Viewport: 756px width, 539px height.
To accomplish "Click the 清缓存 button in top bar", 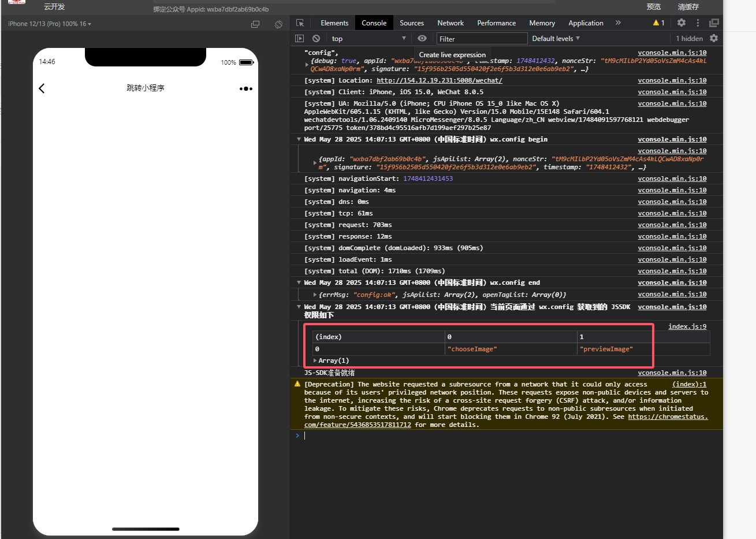I will point(688,7).
